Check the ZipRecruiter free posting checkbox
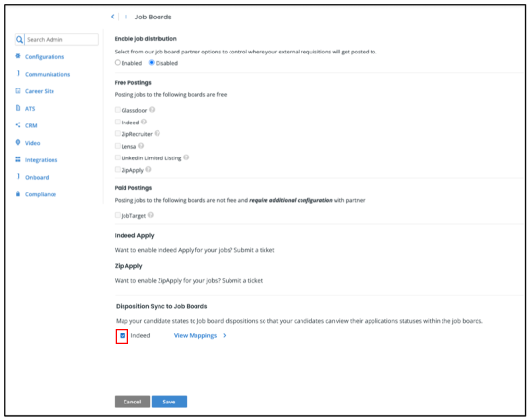This screenshot has width=531, height=420. pos(118,134)
